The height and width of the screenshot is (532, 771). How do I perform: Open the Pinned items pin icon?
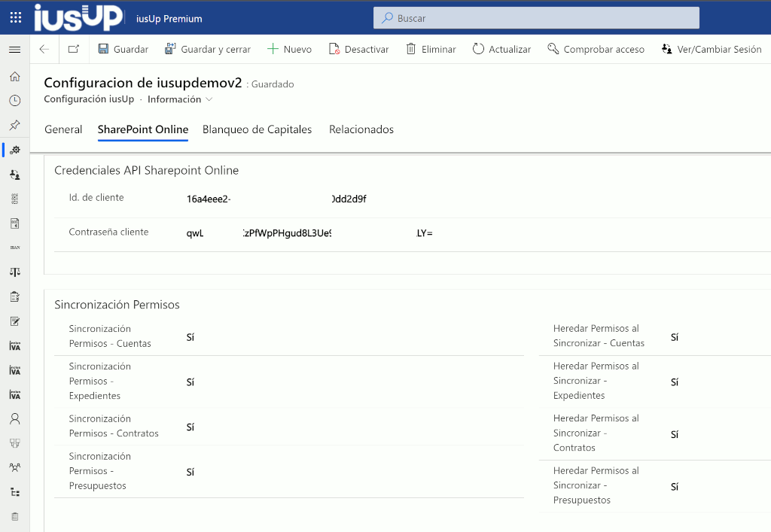pos(15,125)
